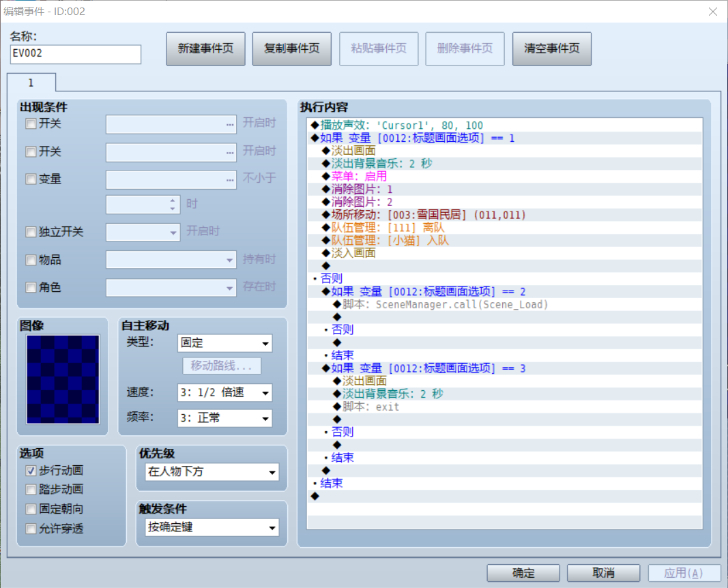Select the 如果 变量 == 3 condition line
The image size is (728, 588).
tap(505, 368)
